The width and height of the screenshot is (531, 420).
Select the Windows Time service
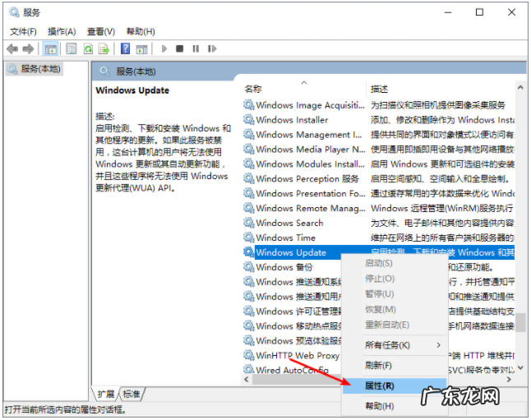(286, 238)
